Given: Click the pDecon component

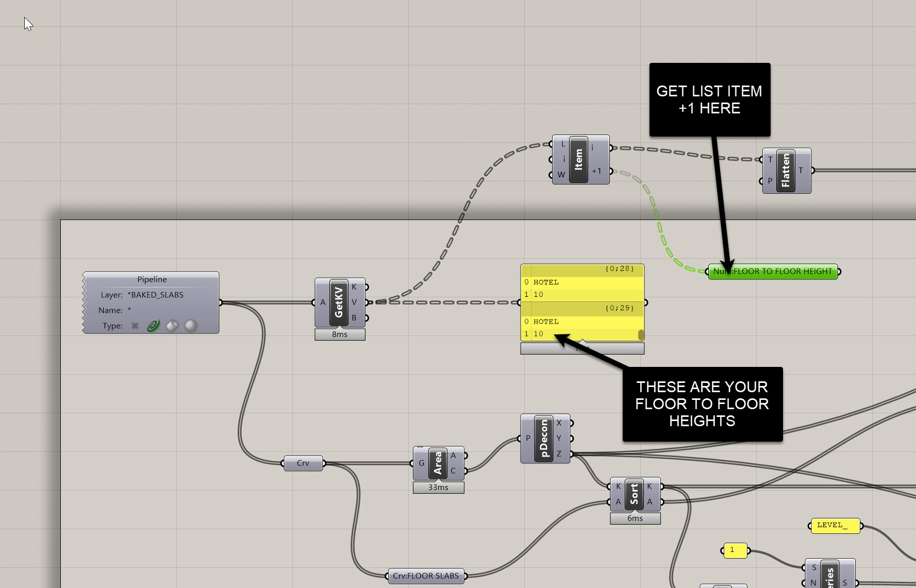Looking at the screenshot, I should (x=544, y=439).
